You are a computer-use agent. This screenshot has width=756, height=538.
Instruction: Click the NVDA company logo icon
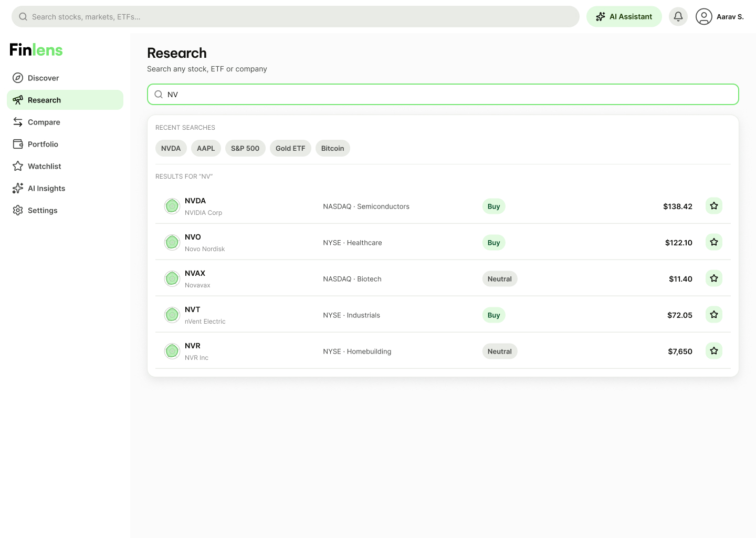pyautogui.click(x=172, y=206)
